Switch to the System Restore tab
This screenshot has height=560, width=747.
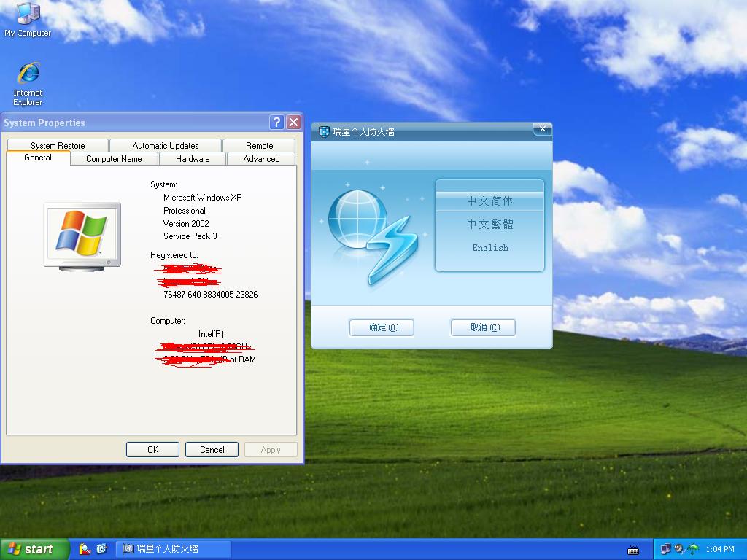pos(58,145)
